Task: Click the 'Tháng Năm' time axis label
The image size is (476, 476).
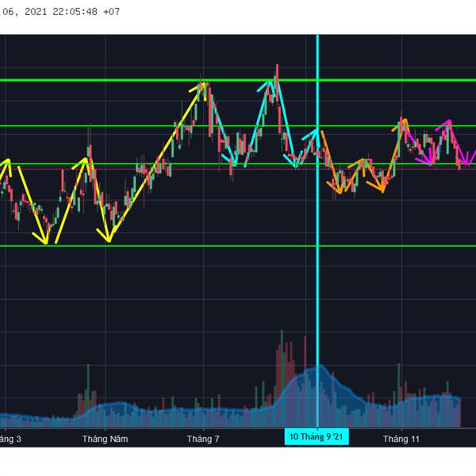Action: (105, 439)
